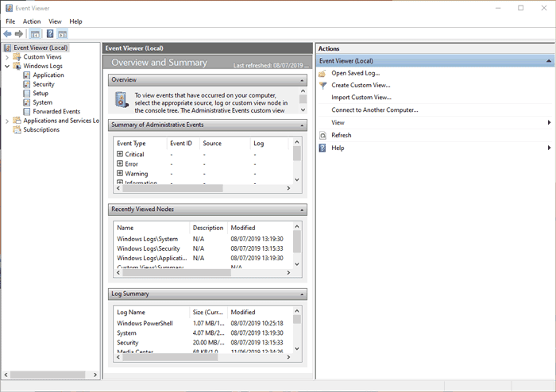This screenshot has width=556, height=392.
Task: Click the Show/Hide Action Pane toolbar icon
Action: point(62,34)
